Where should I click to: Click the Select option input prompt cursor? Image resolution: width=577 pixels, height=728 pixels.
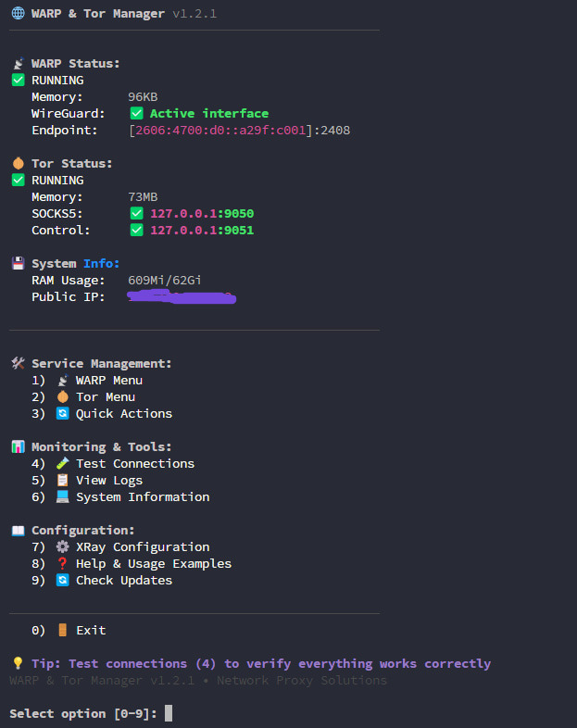(x=169, y=714)
